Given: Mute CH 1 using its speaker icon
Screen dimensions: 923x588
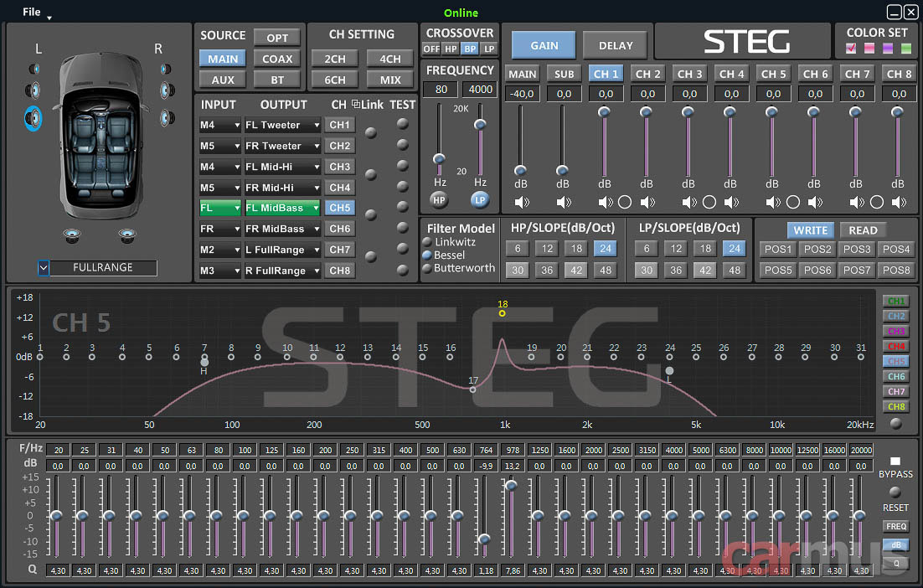Looking at the screenshot, I should coord(605,203).
